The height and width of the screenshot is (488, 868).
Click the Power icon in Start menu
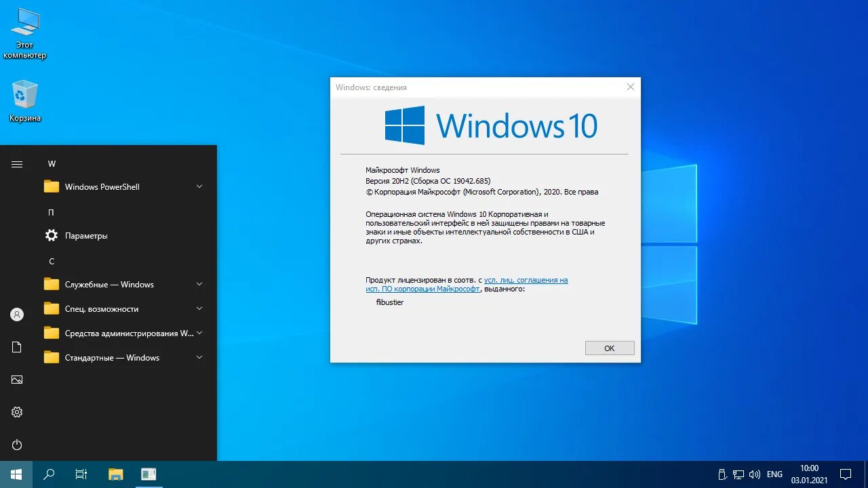(17, 445)
